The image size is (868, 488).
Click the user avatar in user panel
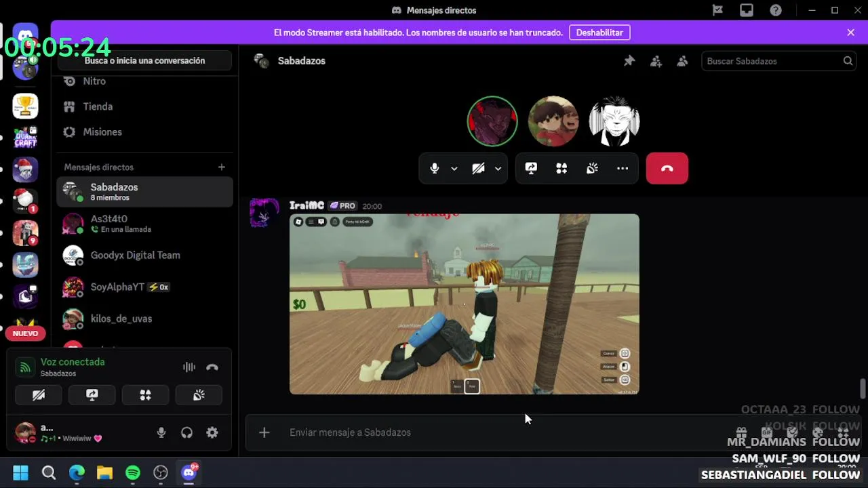tap(25, 432)
